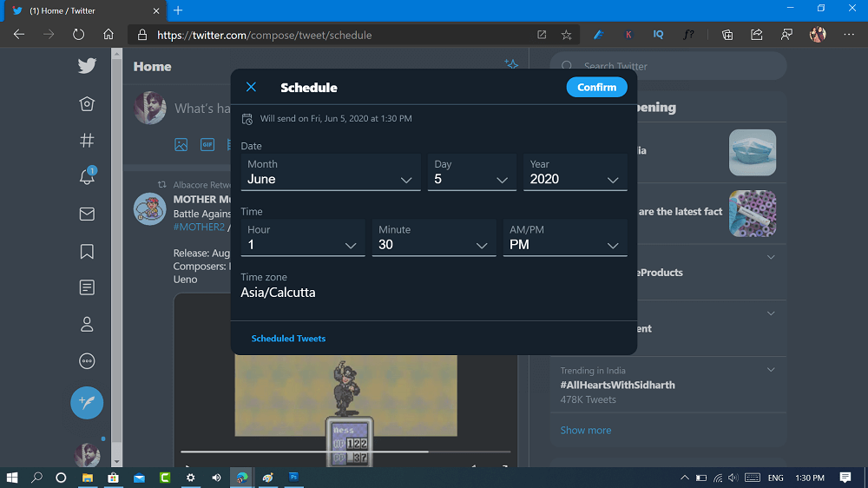Open the Hour dropdown showing 1
This screenshot has height=488, width=868.
(303, 238)
